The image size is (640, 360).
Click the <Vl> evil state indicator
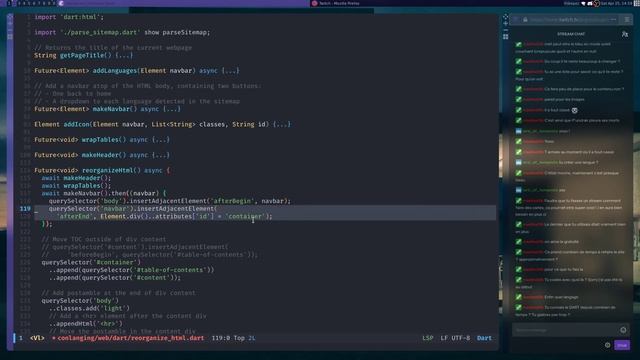[x=37, y=338]
